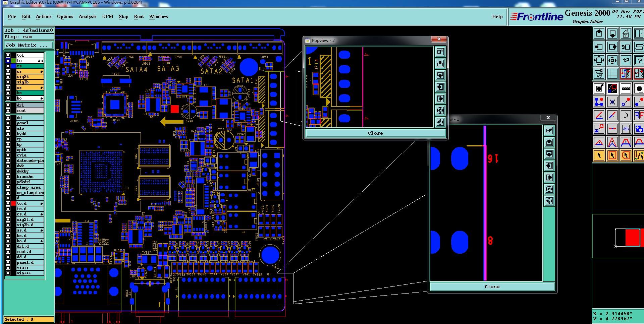Click the 1:2 zoom scale icon
The height and width of the screenshot is (324, 644).
click(626, 60)
